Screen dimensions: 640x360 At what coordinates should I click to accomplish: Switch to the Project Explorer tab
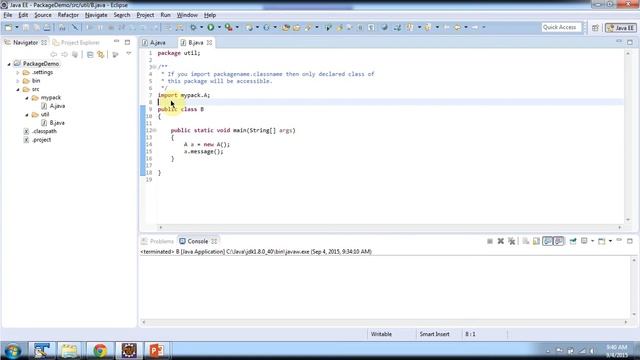coord(76,42)
